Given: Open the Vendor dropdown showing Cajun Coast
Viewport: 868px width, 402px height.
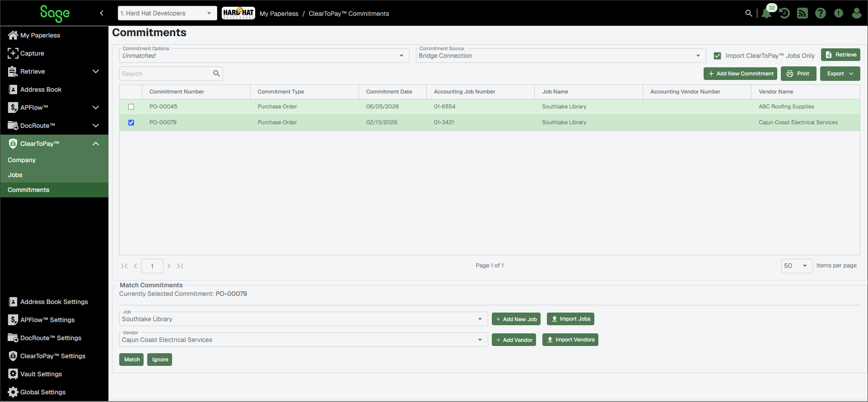Looking at the screenshot, I should 303,340.
